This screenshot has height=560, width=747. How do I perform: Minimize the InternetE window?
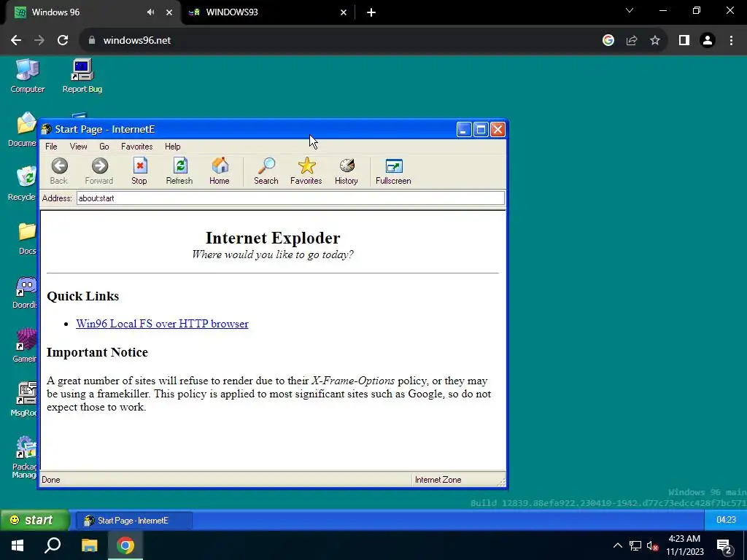(x=464, y=130)
